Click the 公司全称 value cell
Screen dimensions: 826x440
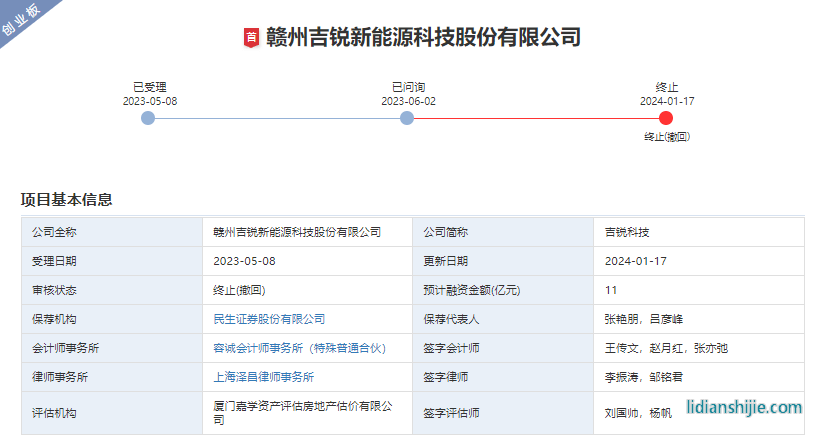point(297,232)
